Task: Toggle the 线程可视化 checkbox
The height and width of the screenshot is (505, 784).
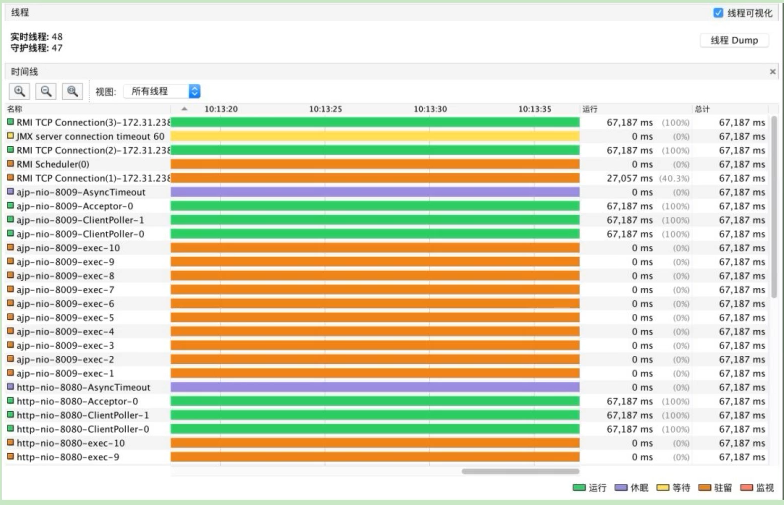Action: click(x=718, y=13)
